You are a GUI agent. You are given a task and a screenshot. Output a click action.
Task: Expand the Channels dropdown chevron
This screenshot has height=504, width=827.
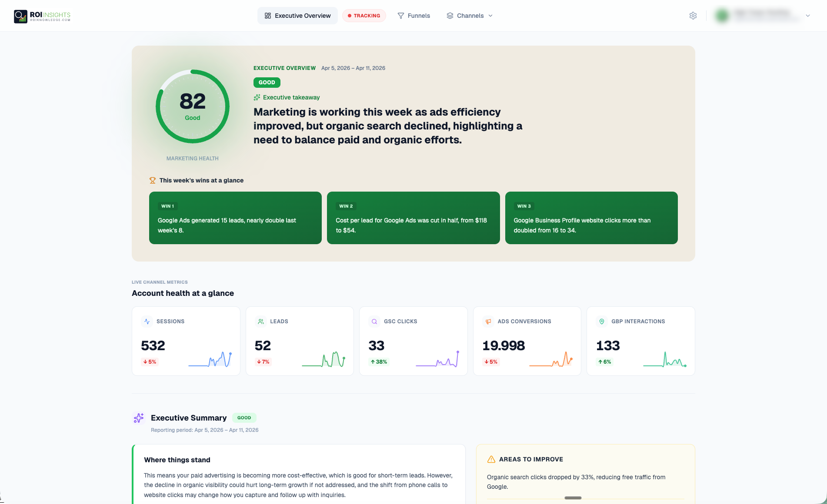point(491,16)
